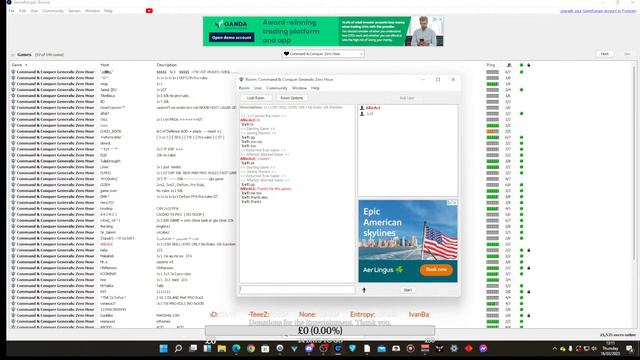Click the Host button above the games list
Image resolution: width=640 pixels, height=360 pixels.
tap(604, 54)
